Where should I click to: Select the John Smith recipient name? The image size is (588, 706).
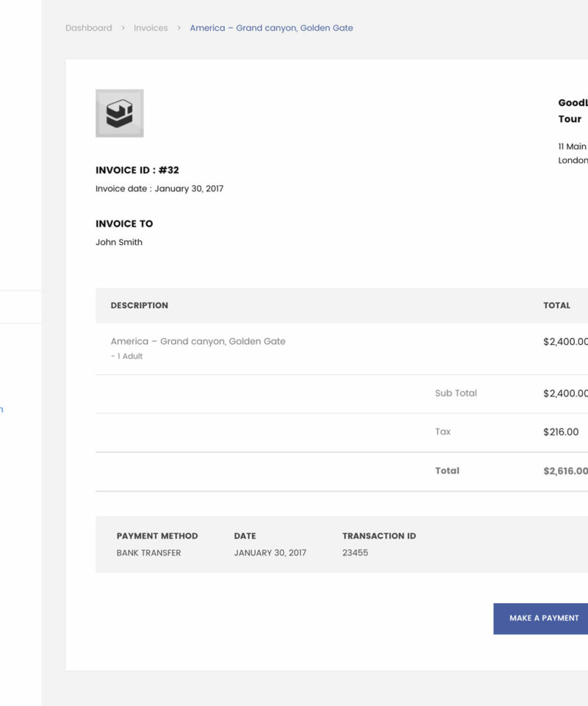[x=119, y=242]
